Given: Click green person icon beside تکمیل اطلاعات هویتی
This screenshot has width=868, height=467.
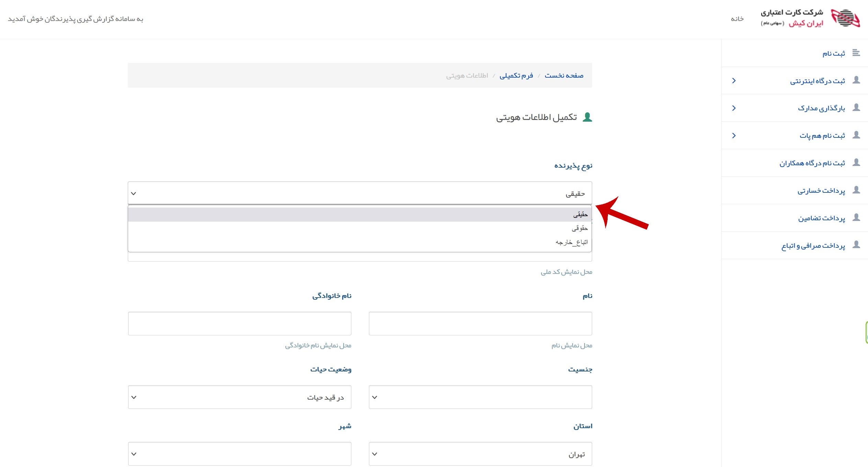Looking at the screenshot, I should click(x=587, y=117).
